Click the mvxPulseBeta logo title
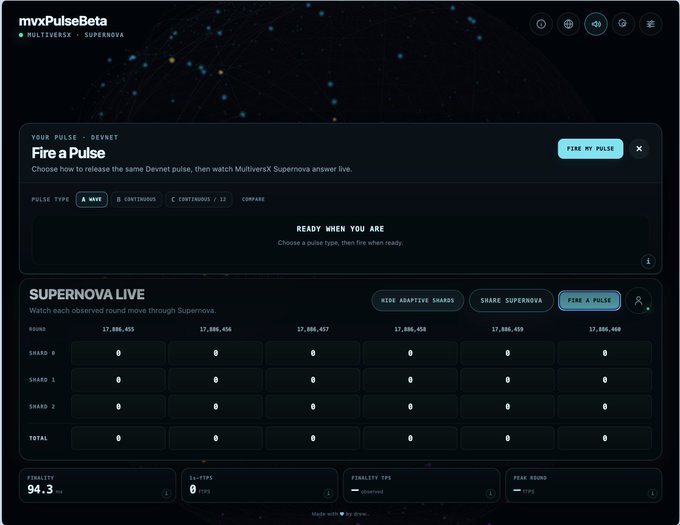Image resolution: width=680 pixels, height=525 pixels. [x=63, y=21]
